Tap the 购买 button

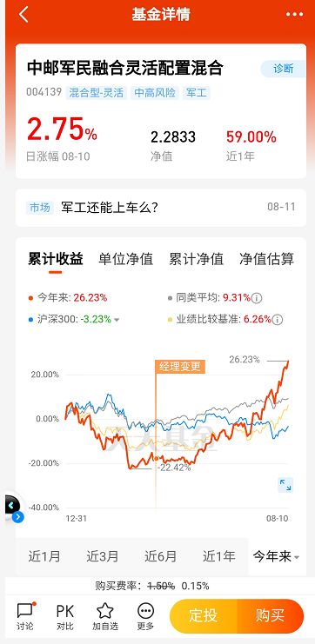(270, 616)
